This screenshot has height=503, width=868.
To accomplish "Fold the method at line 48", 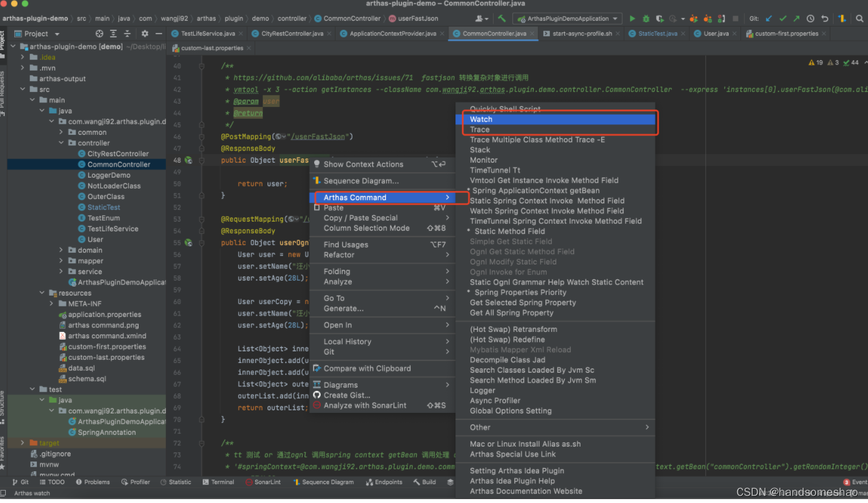I will click(x=202, y=160).
